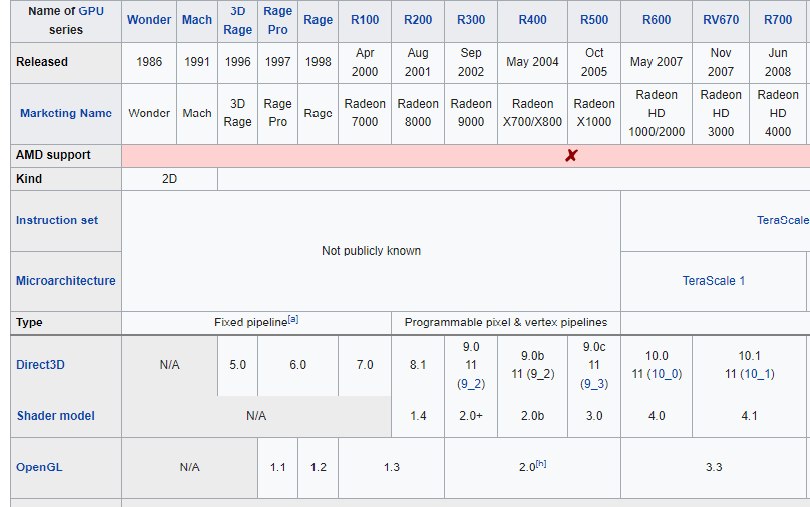Image resolution: width=810 pixels, height=507 pixels.
Task: Click the '2D' cell in Kind row
Action: [x=169, y=179]
